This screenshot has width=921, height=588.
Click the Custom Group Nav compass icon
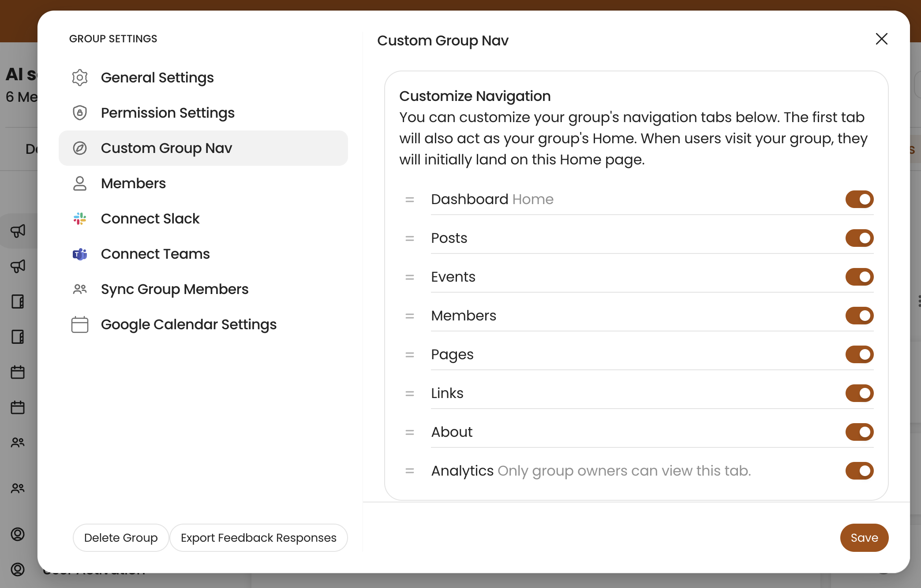[x=80, y=148]
